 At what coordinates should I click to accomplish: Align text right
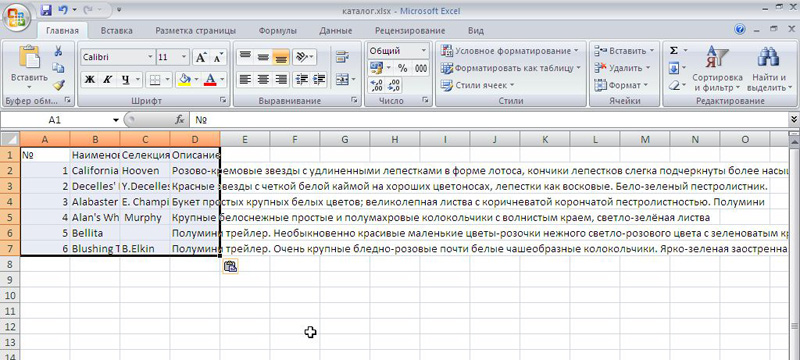pyautogui.click(x=280, y=80)
